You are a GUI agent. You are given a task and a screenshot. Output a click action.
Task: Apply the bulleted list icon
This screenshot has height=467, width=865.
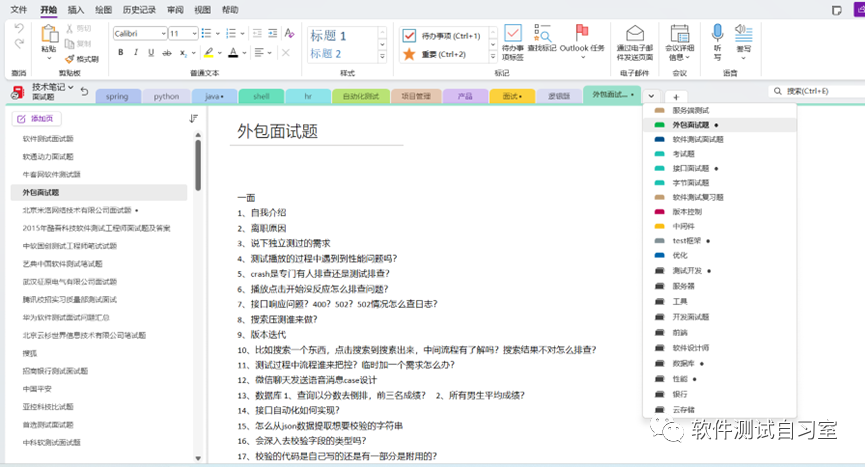(206, 34)
